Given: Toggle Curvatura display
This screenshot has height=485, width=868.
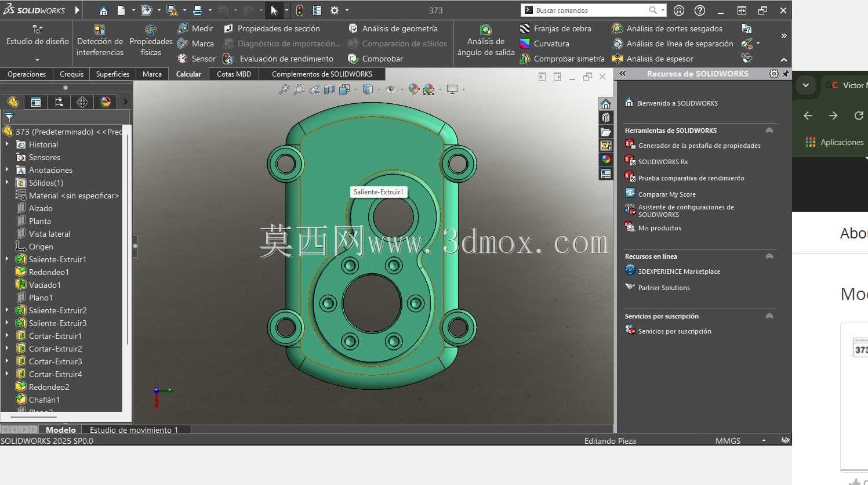Looking at the screenshot, I should (544, 44).
